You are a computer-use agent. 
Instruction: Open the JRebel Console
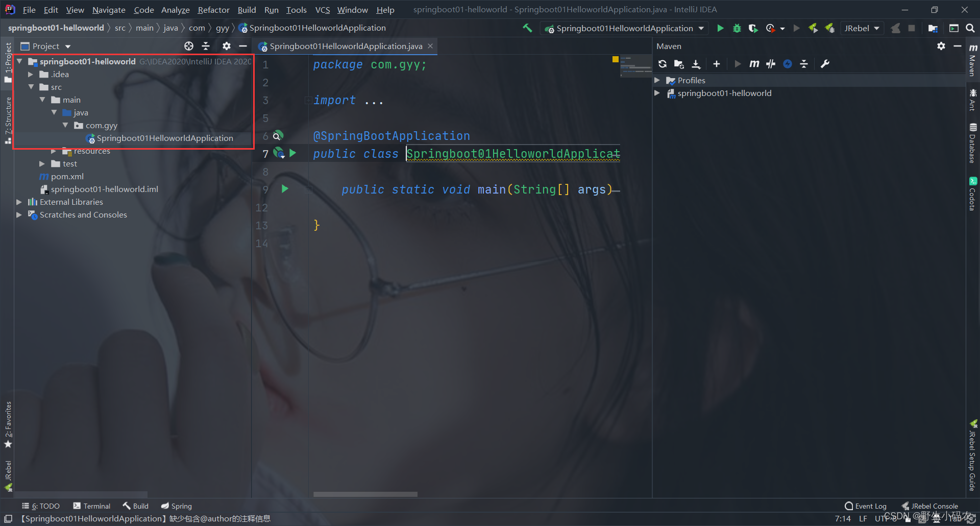coord(929,506)
